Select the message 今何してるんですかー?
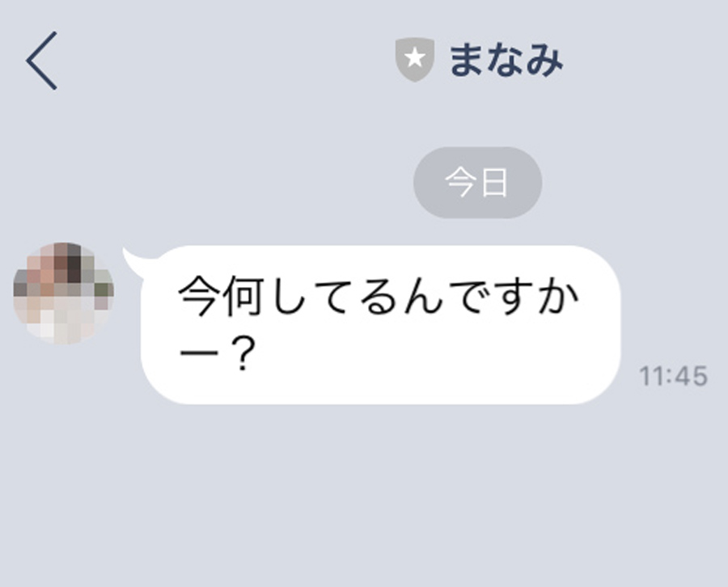This screenshot has width=728, height=587. [x=380, y=325]
